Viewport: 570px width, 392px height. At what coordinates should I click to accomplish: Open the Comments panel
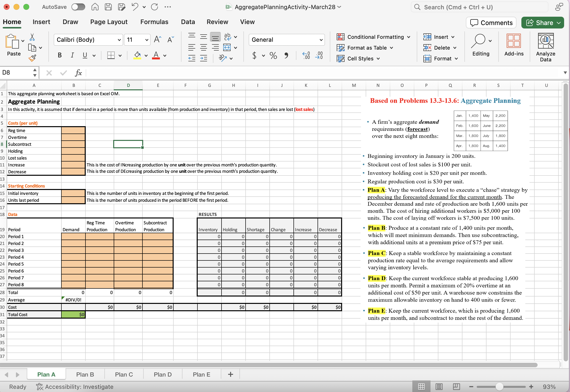coord(491,23)
